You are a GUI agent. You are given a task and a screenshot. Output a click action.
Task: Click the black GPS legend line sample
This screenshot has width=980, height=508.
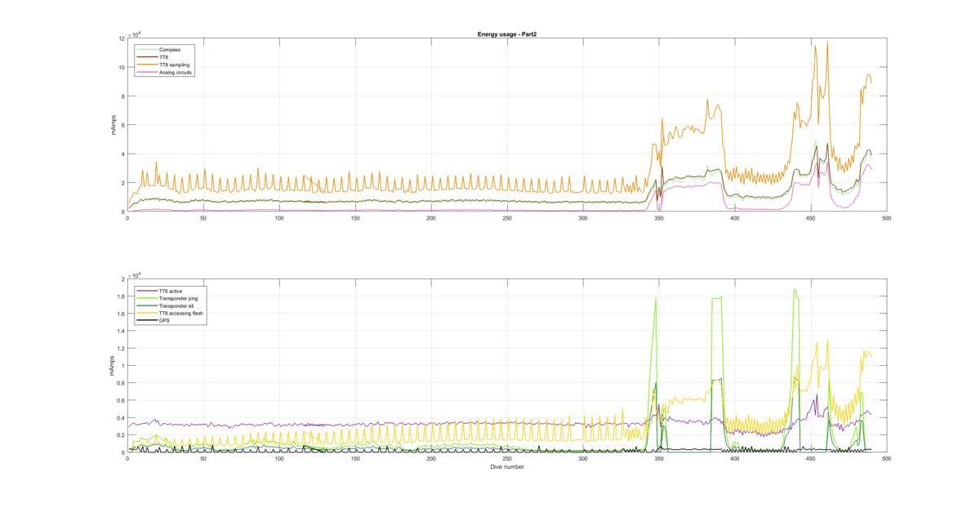[147, 320]
